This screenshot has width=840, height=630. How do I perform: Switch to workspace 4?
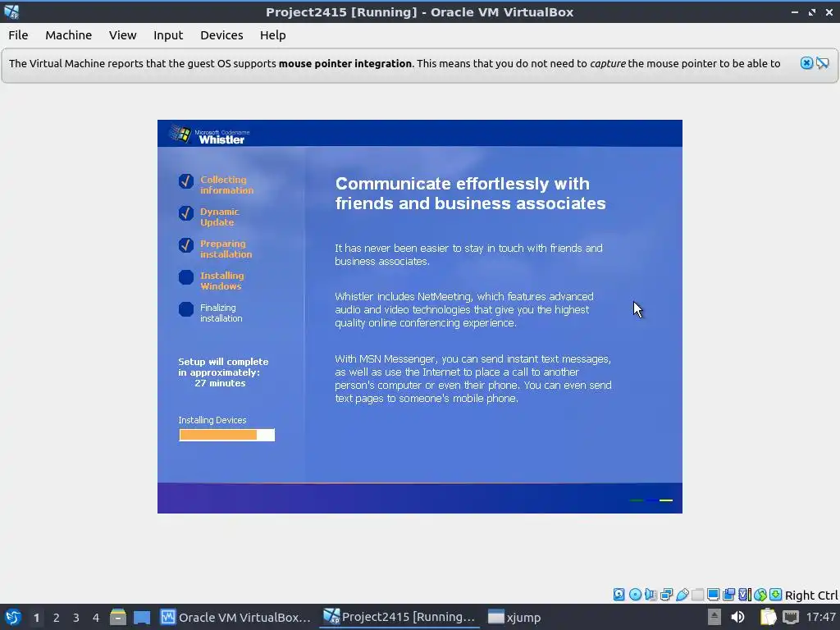96,618
